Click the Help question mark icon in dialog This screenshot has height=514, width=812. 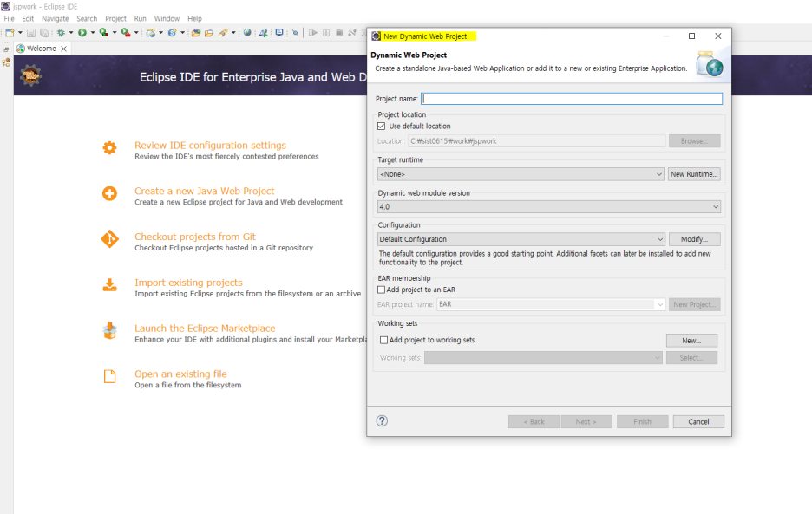coord(382,421)
